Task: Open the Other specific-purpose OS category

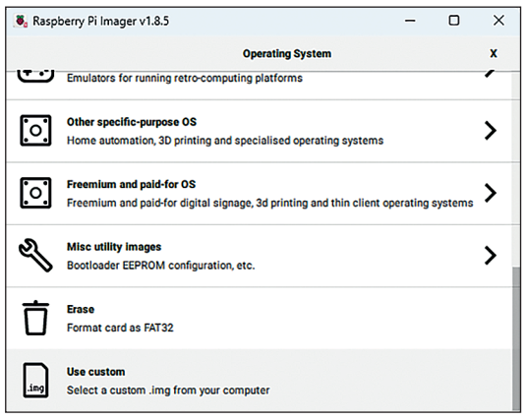Action: [x=259, y=131]
